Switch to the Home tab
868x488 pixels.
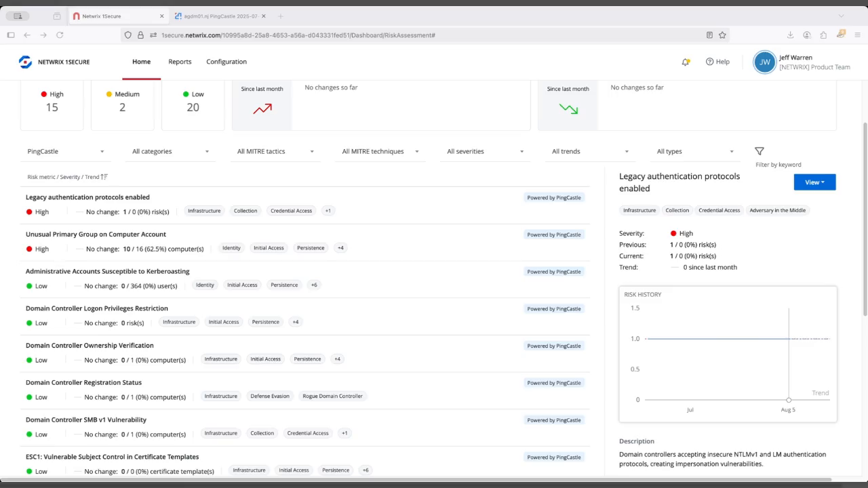141,62
